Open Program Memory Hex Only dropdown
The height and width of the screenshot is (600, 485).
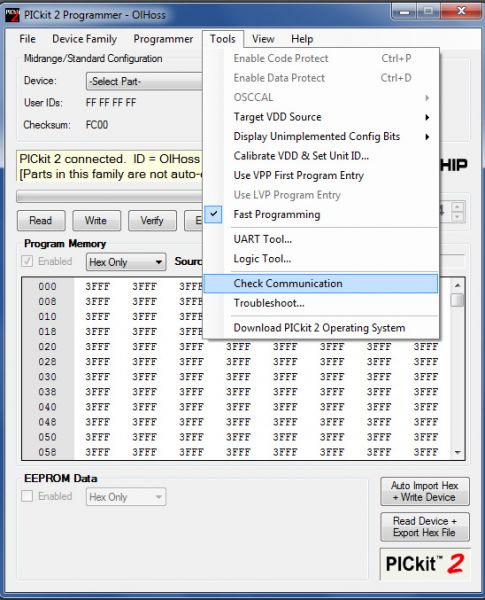[x=126, y=262]
